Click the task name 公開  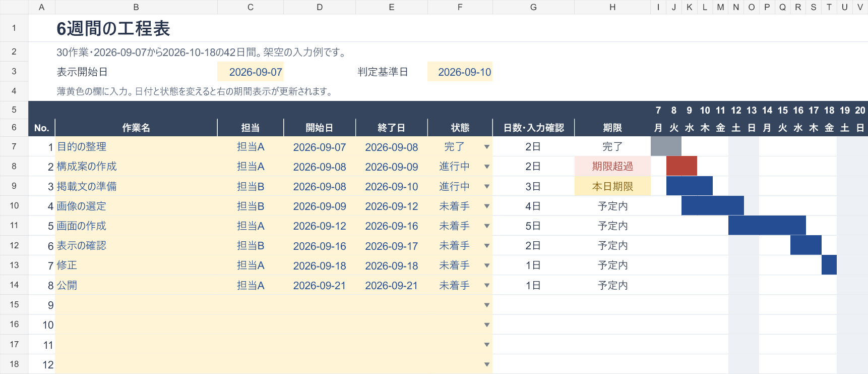[x=67, y=285]
